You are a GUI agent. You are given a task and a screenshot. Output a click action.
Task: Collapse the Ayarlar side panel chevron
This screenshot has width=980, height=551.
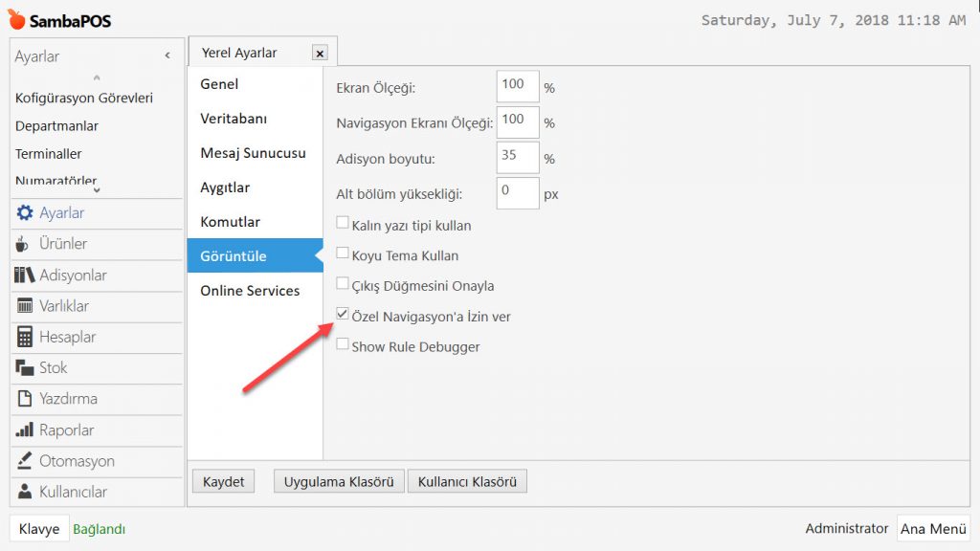(x=167, y=56)
